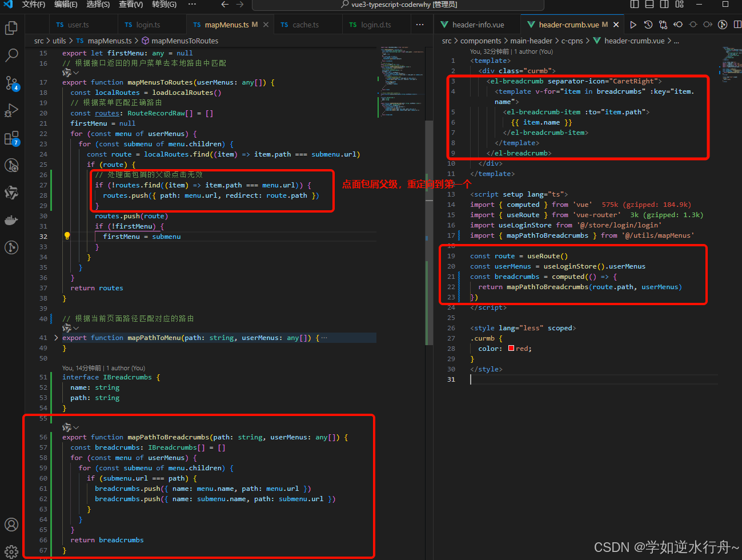Navigate forward with the right arrow
This screenshot has height=560, width=742.
click(240, 4)
